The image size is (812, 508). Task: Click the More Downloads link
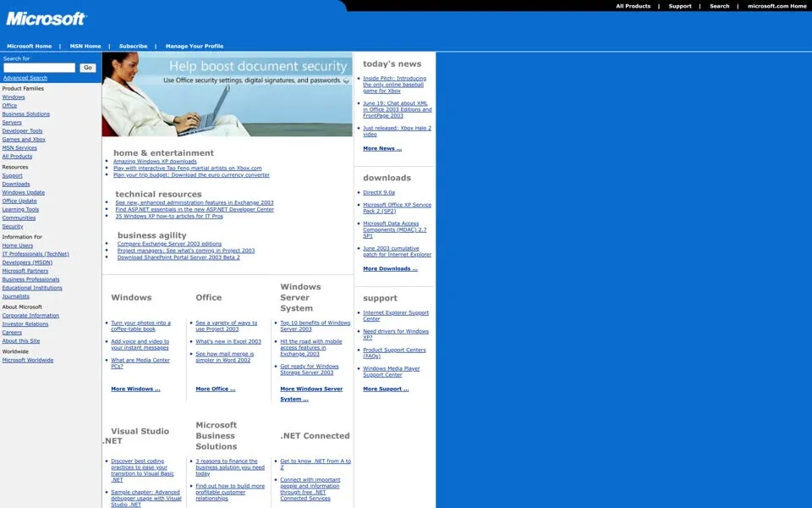click(x=390, y=268)
